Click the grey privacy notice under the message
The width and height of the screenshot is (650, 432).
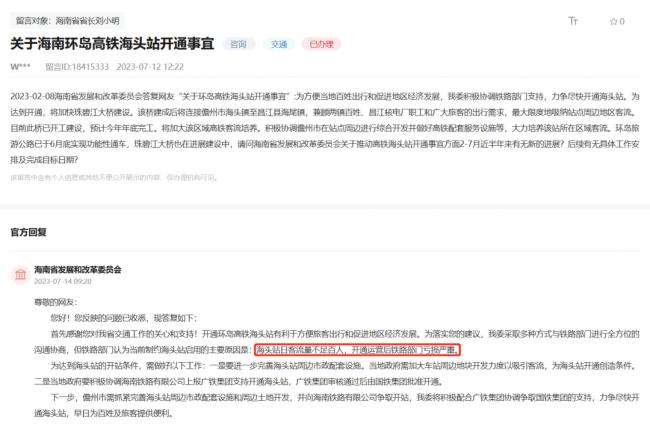coord(114,177)
